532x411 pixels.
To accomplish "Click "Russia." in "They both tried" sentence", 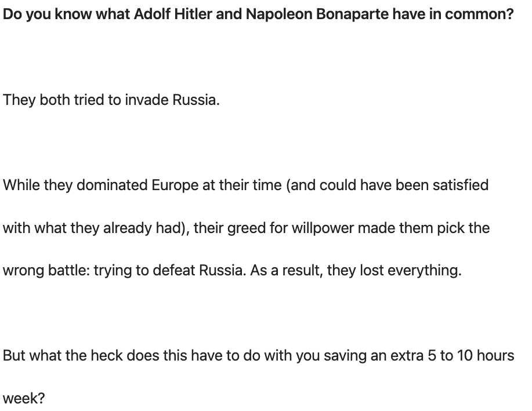I will [196, 100].
